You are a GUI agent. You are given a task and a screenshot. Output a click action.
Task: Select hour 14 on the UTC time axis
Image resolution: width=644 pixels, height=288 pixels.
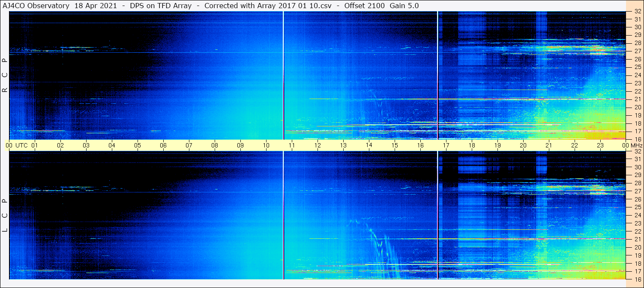tap(369, 145)
